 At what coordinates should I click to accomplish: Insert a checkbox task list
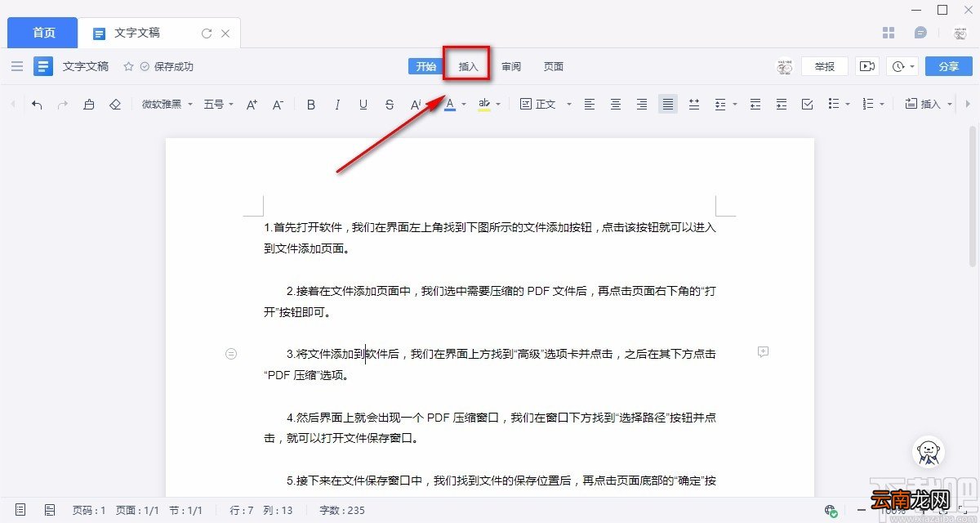[x=808, y=104]
